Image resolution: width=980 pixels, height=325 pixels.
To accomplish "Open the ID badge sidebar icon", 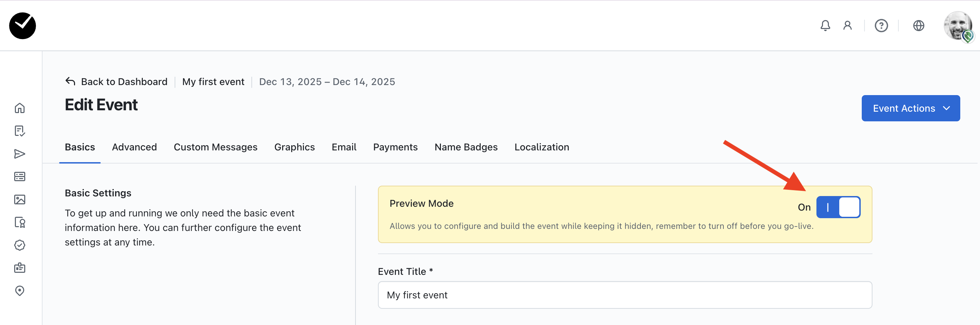I will pyautogui.click(x=20, y=268).
